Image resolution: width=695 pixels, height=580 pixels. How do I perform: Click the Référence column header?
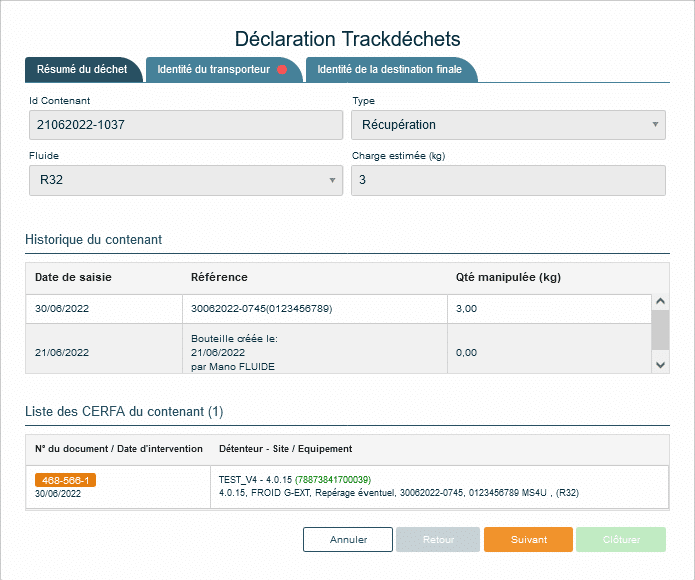pos(219,277)
